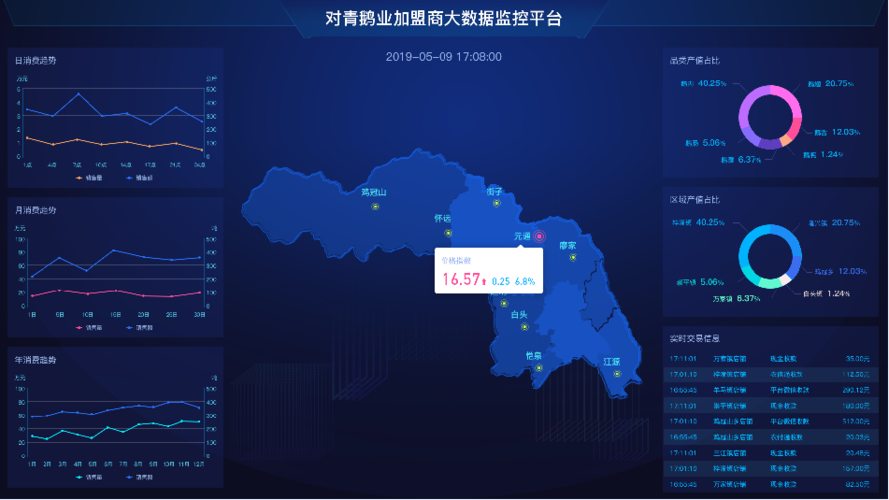Click the orange 1.24% segment in 品类产值占比 donut
The image size is (889, 500).
point(786,140)
